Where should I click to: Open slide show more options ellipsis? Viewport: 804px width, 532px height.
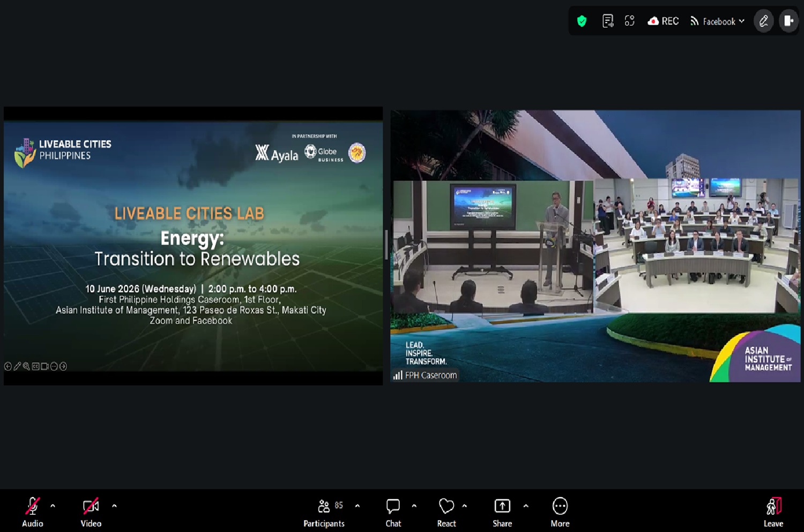point(54,366)
